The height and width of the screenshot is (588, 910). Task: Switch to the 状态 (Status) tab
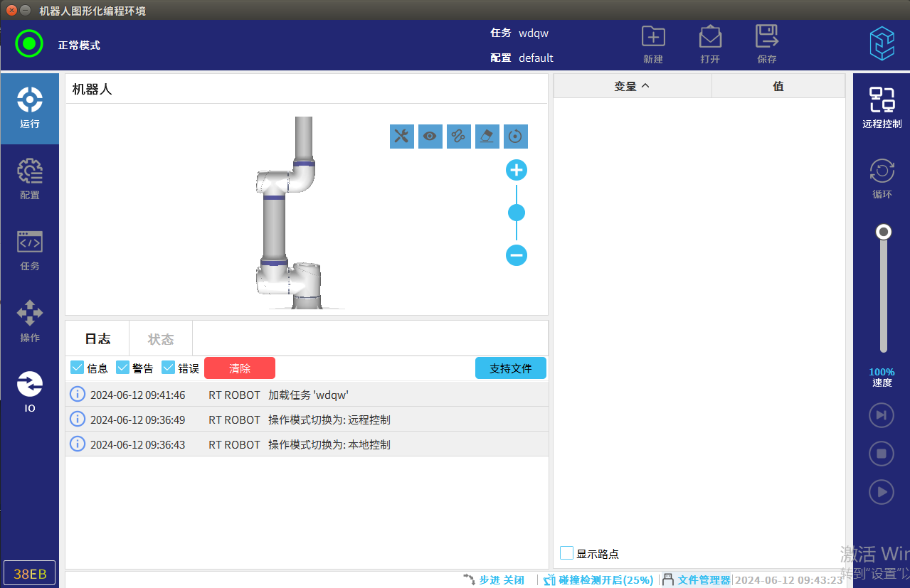[160, 339]
